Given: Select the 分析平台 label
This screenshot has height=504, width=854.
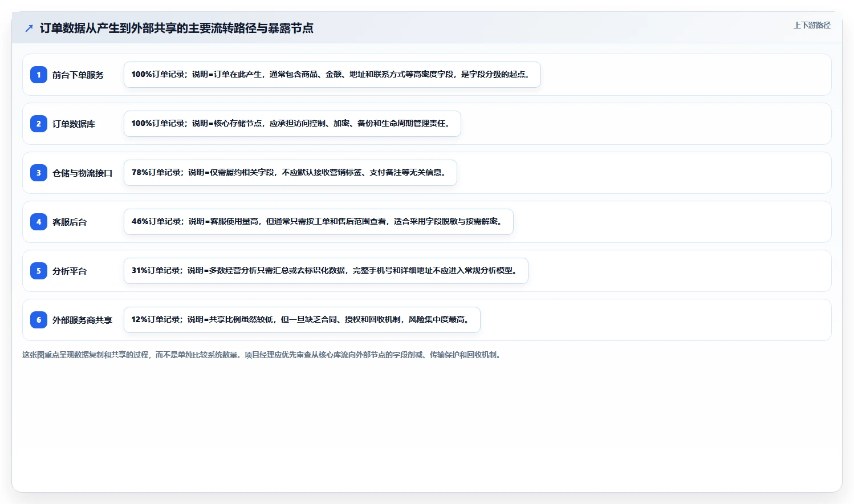Looking at the screenshot, I should [x=70, y=271].
